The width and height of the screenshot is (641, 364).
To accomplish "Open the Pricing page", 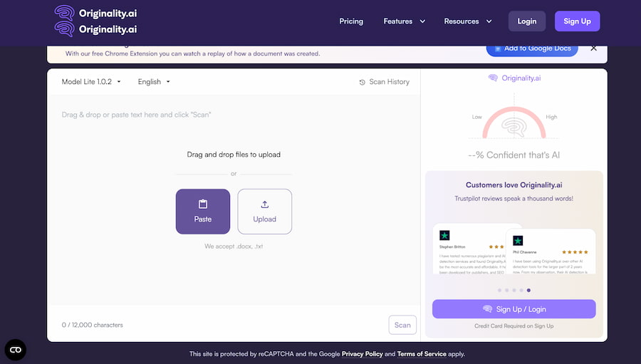I will [351, 21].
